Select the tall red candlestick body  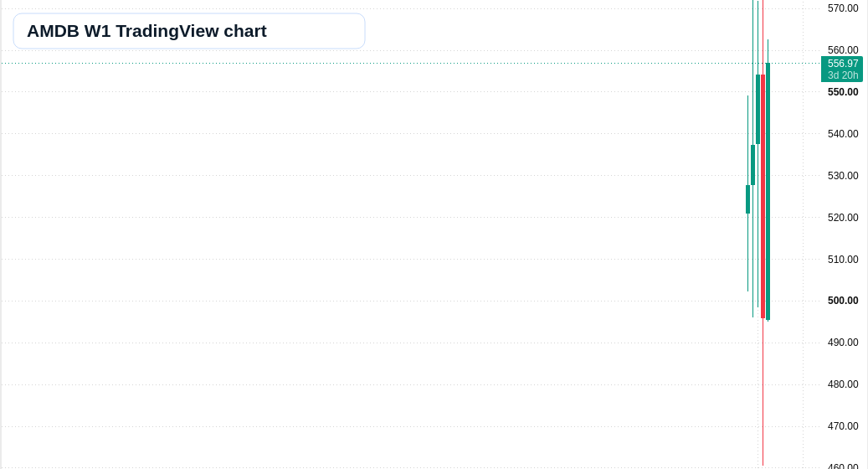click(x=763, y=197)
